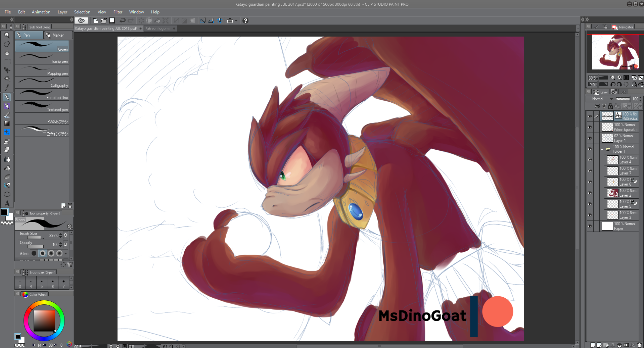This screenshot has width=644, height=348.
Task: Select the Text tool
Action: click(x=7, y=203)
